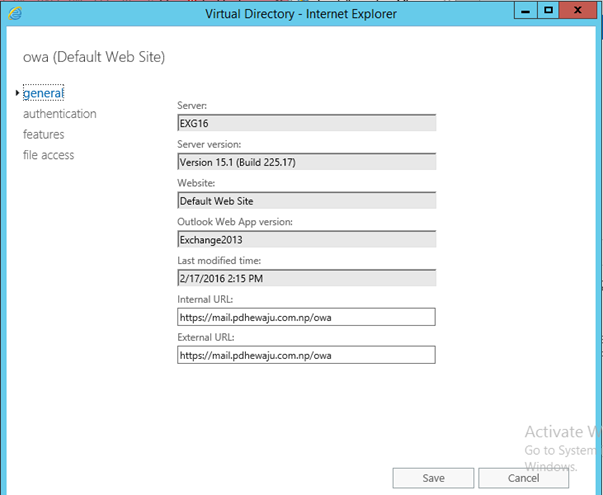Viewport: 603px width, 495px height.
Task: Select the general tab
Action: point(44,93)
